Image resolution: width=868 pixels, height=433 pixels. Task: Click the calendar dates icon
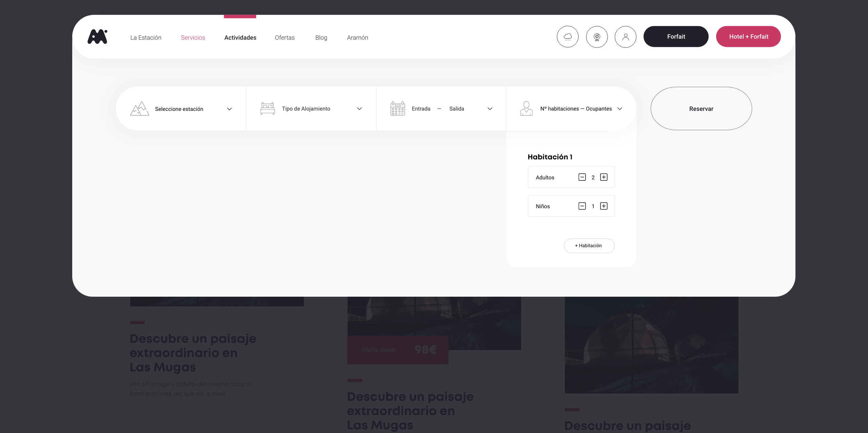click(x=398, y=109)
